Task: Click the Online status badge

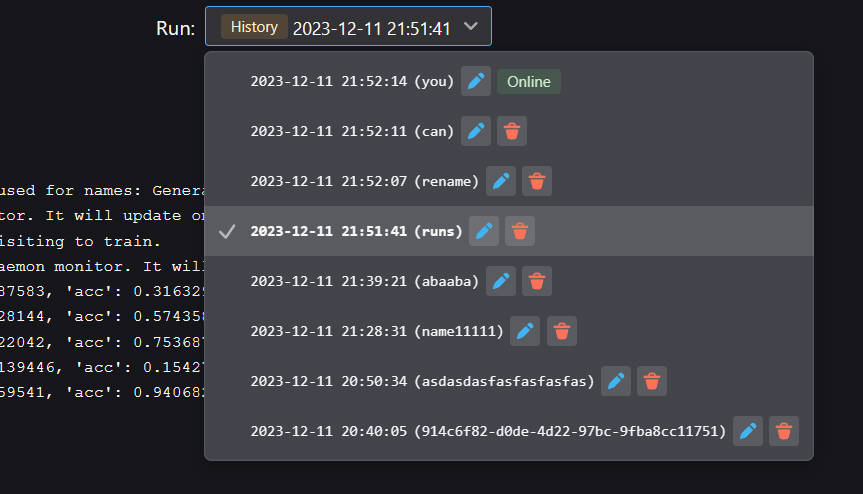Action: [529, 81]
